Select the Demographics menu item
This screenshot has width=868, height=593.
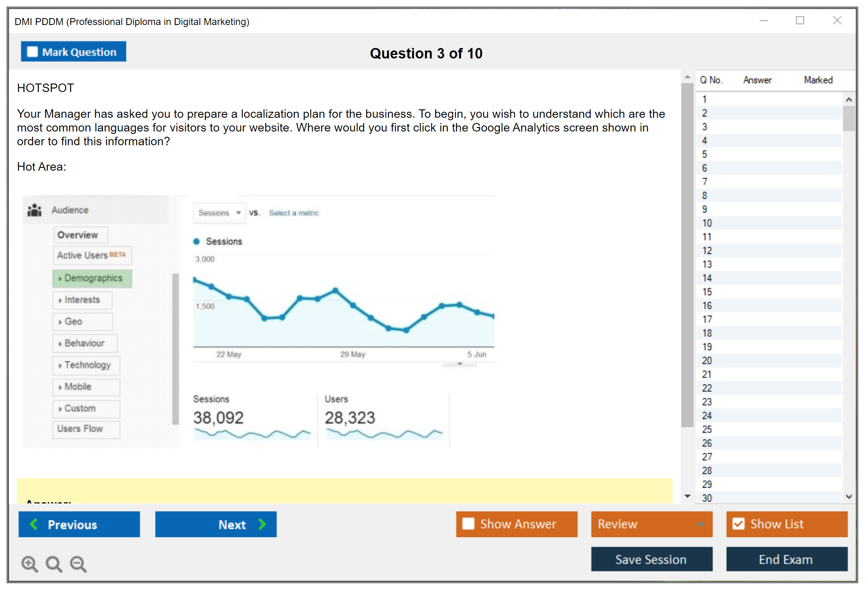tap(92, 278)
